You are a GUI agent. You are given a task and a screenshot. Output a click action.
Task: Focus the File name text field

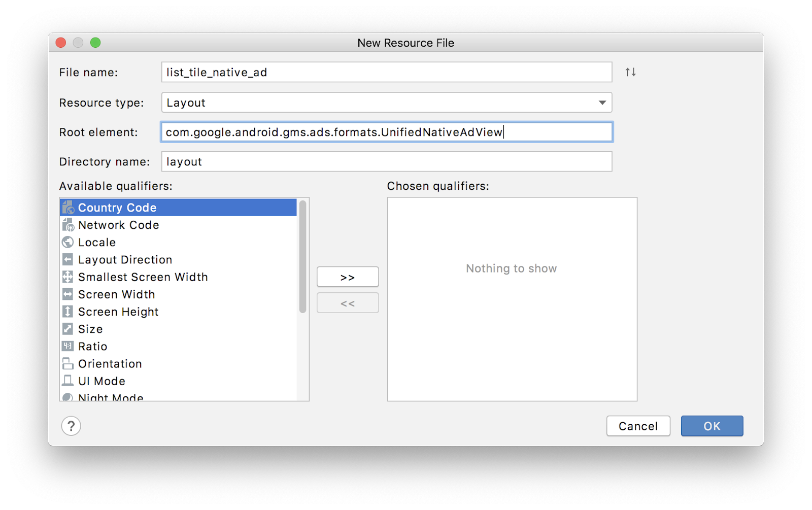[387, 72]
